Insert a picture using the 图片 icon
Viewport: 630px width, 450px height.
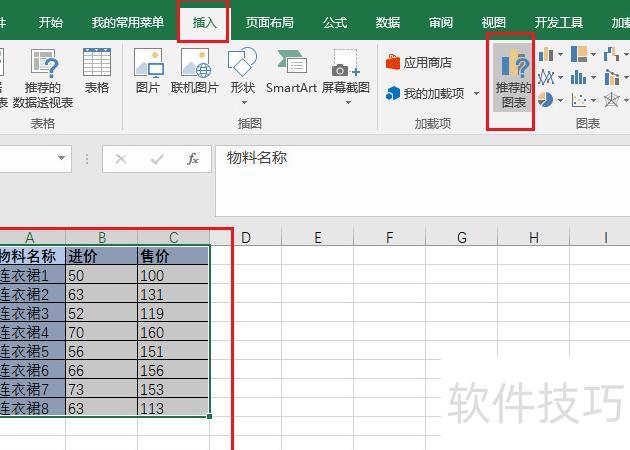[x=148, y=72]
